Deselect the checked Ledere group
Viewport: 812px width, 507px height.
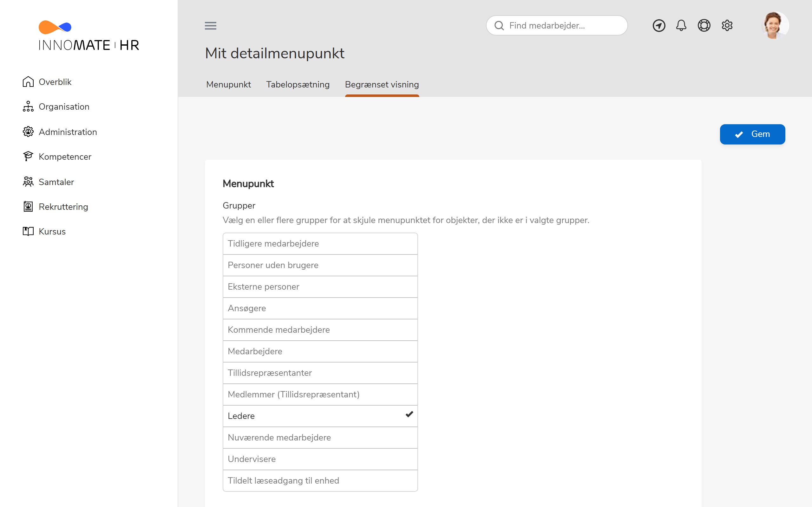click(x=320, y=416)
